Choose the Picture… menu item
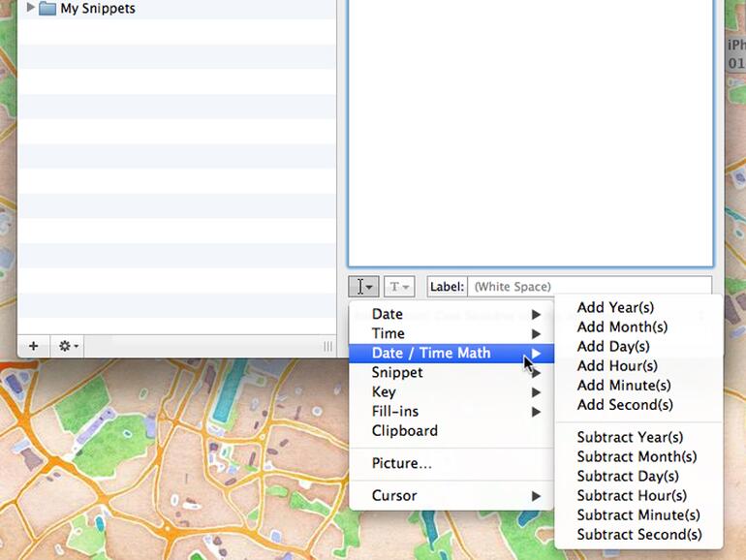Image resolution: width=746 pixels, height=560 pixels. [x=402, y=463]
